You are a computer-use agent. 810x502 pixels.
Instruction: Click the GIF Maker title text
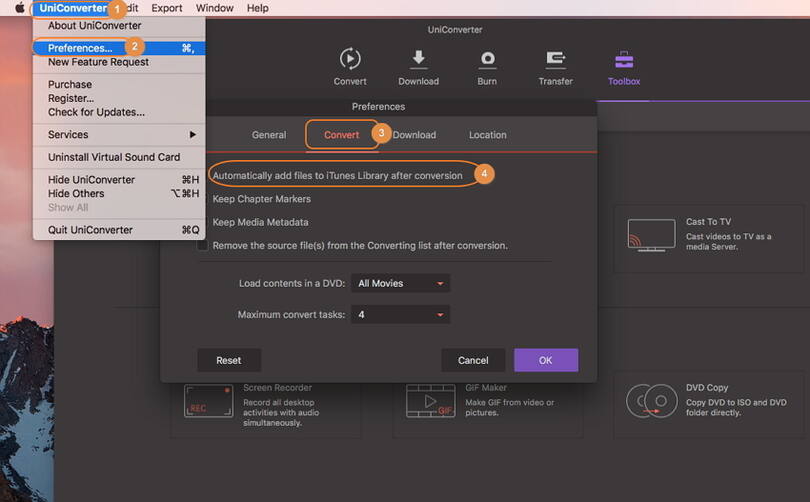486,387
